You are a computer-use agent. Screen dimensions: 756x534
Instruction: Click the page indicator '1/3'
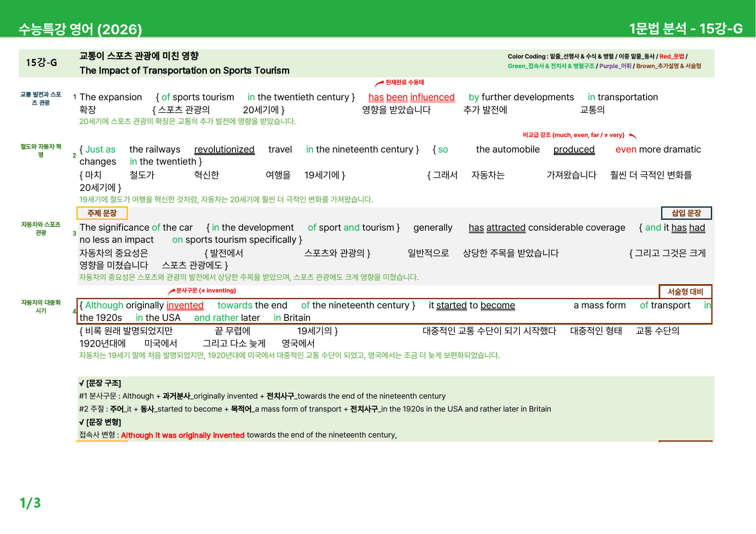point(30,503)
